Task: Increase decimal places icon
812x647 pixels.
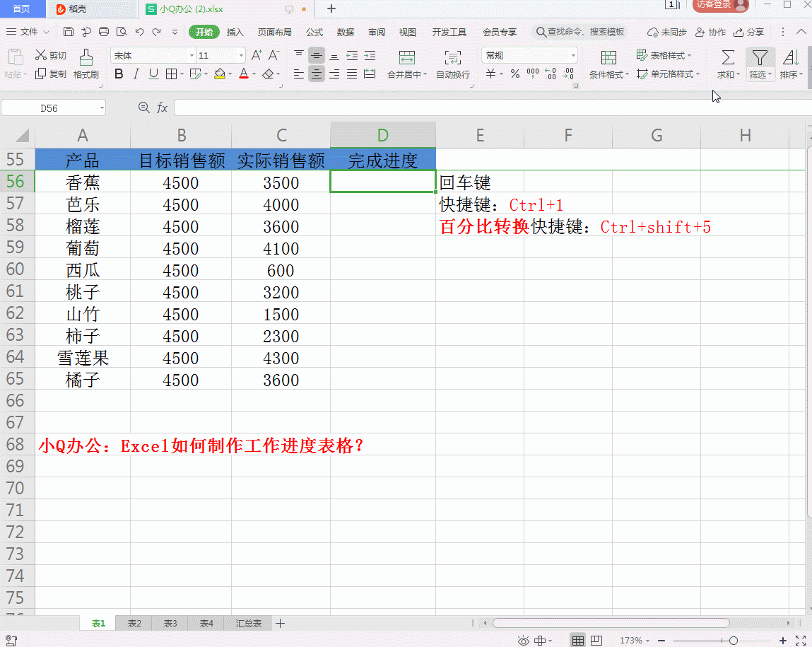Action: (551, 74)
